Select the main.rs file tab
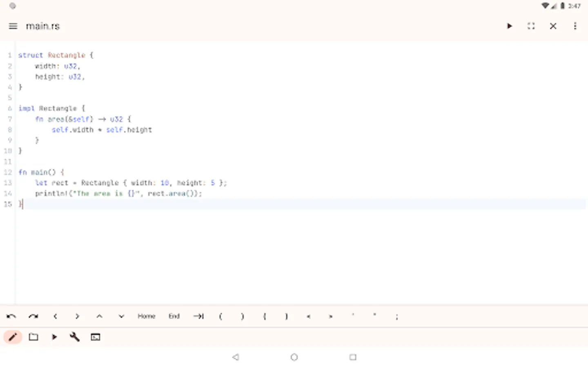Viewport: 588px width, 368px height. pos(43,26)
